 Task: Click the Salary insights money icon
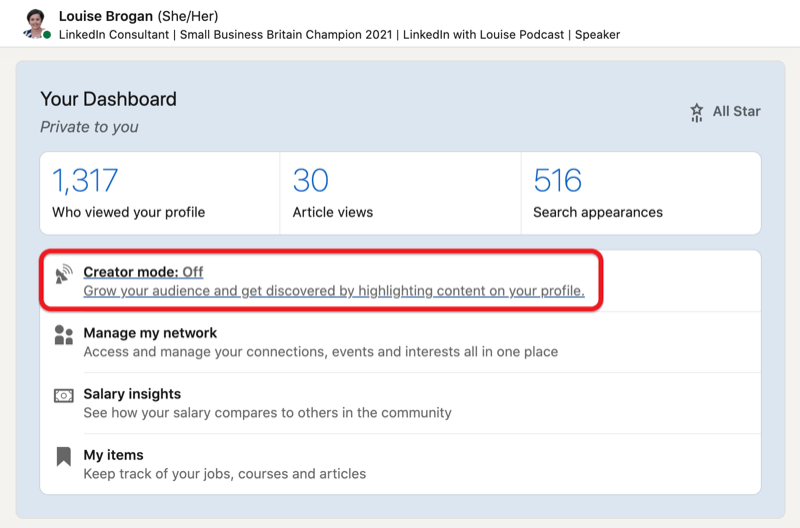pos(64,395)
